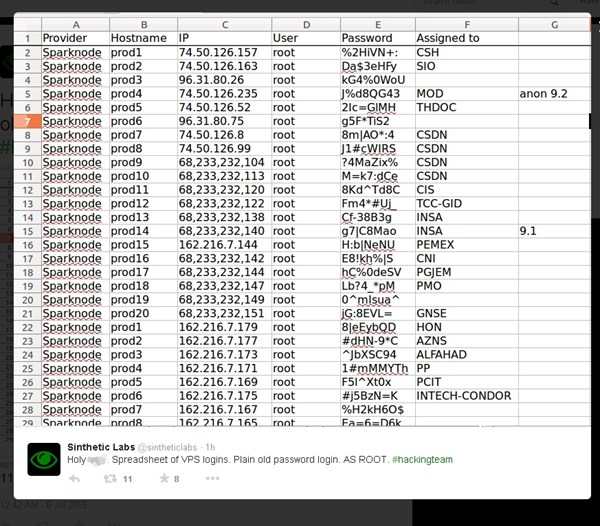Image resolution: width=600 pixels, height=526 pixels.
Task: Select column D header
Action: click(307, 25)
